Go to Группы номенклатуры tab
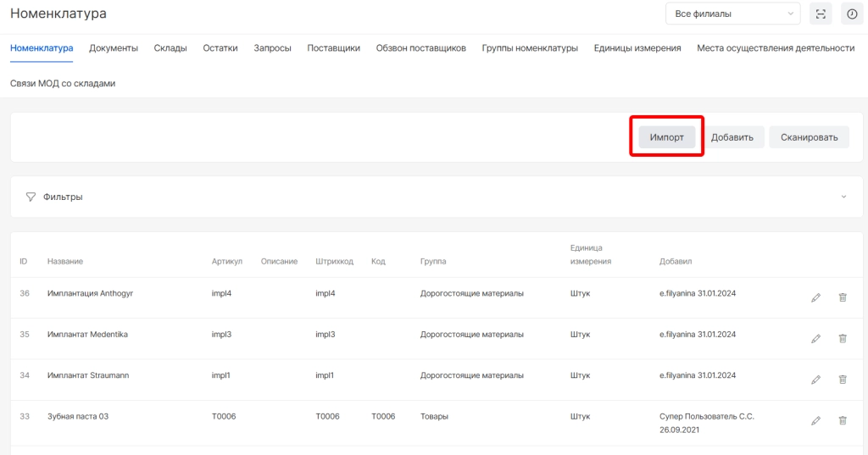The width and height of the screenshot is (868, 455). [530, 48]
